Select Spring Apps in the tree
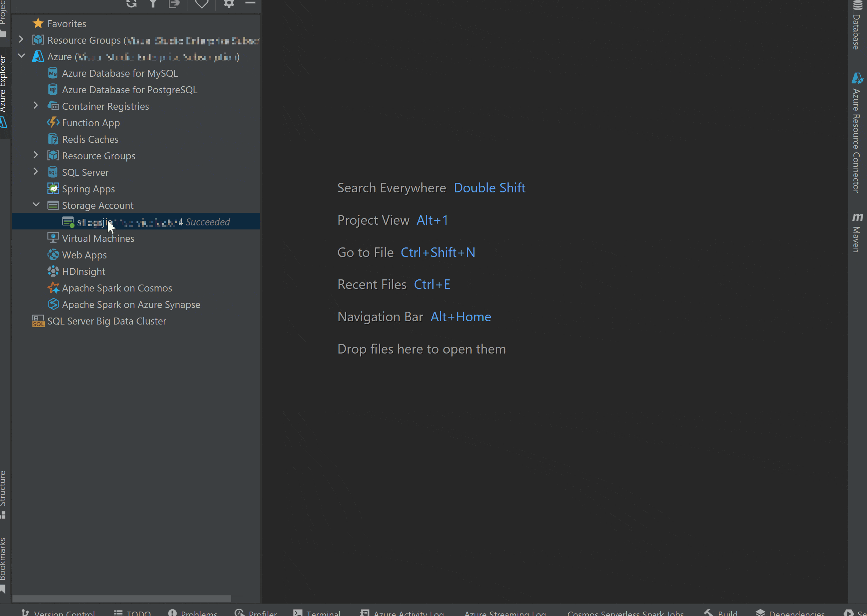 [88, 189]
